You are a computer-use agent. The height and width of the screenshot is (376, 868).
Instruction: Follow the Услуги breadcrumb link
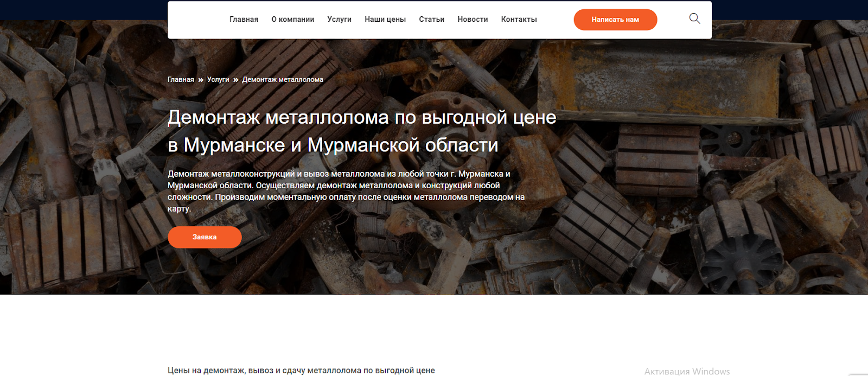click(x=218, y=80)
